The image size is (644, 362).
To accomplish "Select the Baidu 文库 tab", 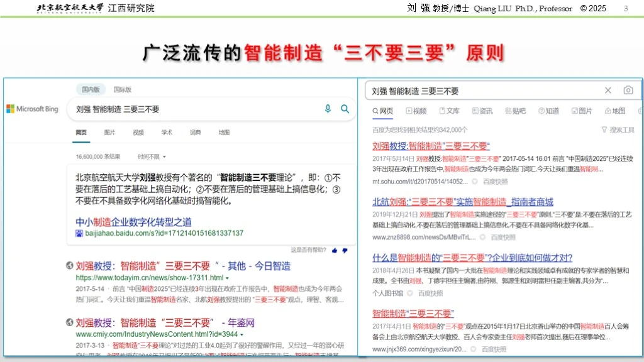I will point(449,111).
